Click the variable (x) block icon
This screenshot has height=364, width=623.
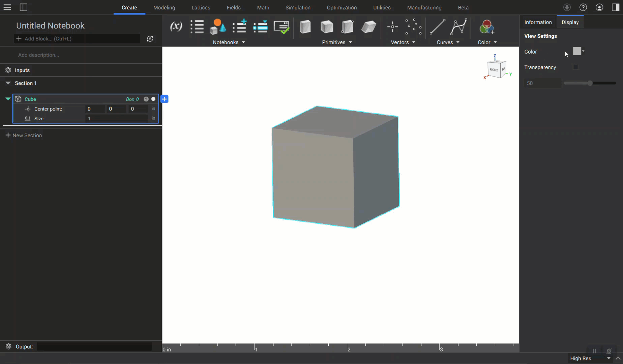coord(176,27)
